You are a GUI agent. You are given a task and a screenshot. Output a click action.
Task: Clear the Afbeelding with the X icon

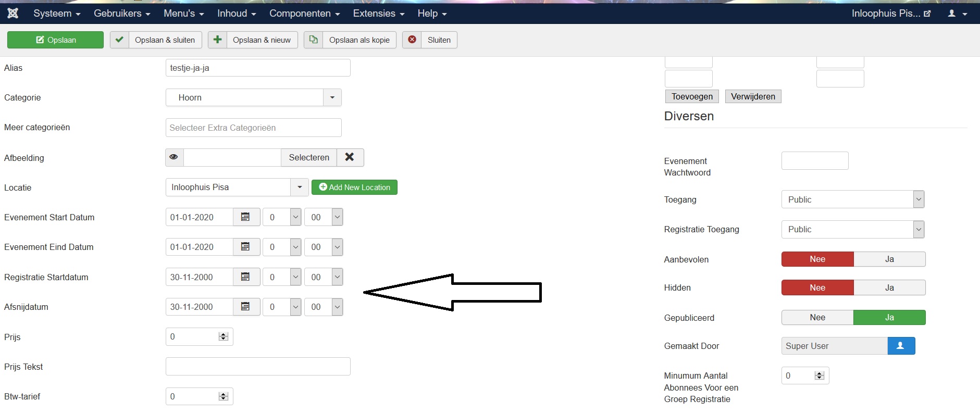click(x=350, y=157)
